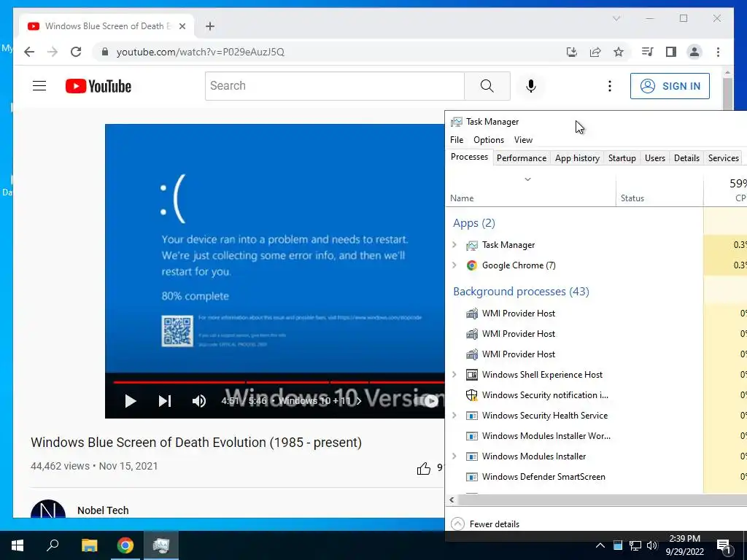Open Task Manager View menu
This screenshot has width=747, height=560.
[x=523, y=140]
